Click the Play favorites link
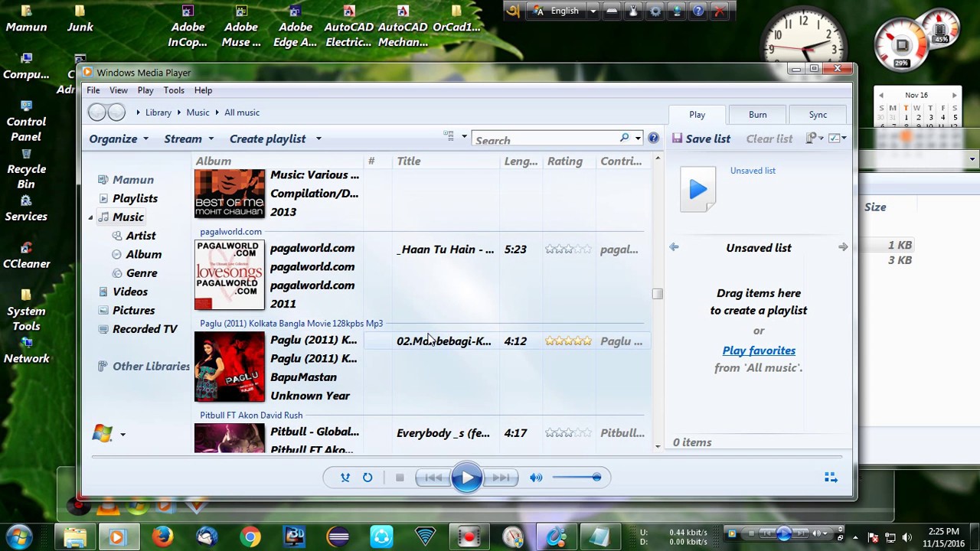The width and height of the screenshot is (980, 551). point(759,350)
